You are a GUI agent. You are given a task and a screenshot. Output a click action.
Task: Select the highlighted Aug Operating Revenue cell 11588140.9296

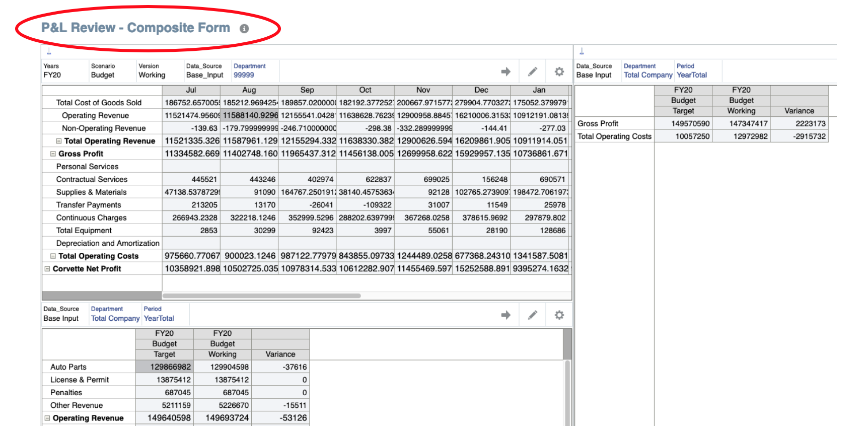coord(249,115)
